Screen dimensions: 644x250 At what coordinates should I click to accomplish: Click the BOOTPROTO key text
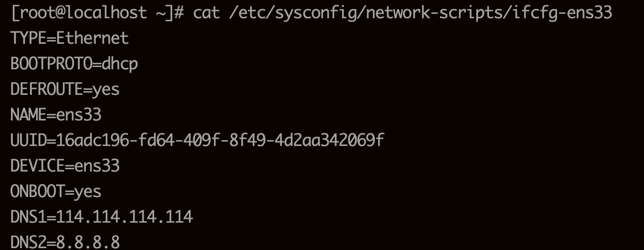coord(51,64)
